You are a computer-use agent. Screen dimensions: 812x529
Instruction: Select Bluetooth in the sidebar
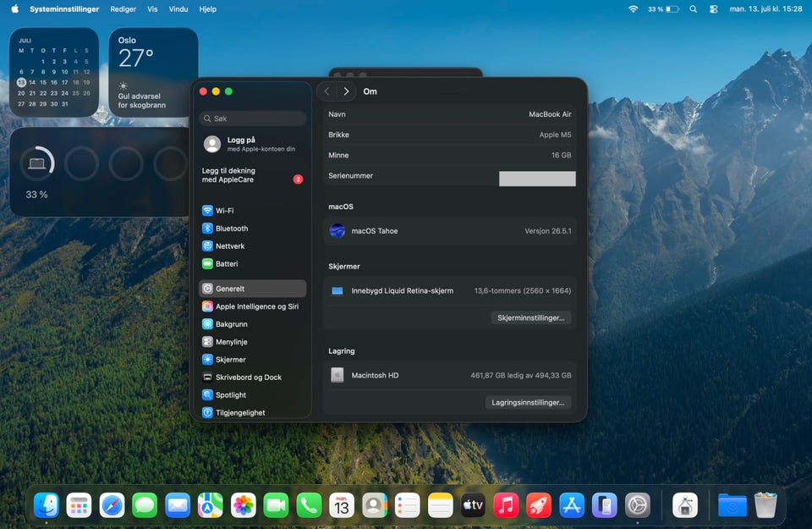click(x=252, y=228)
